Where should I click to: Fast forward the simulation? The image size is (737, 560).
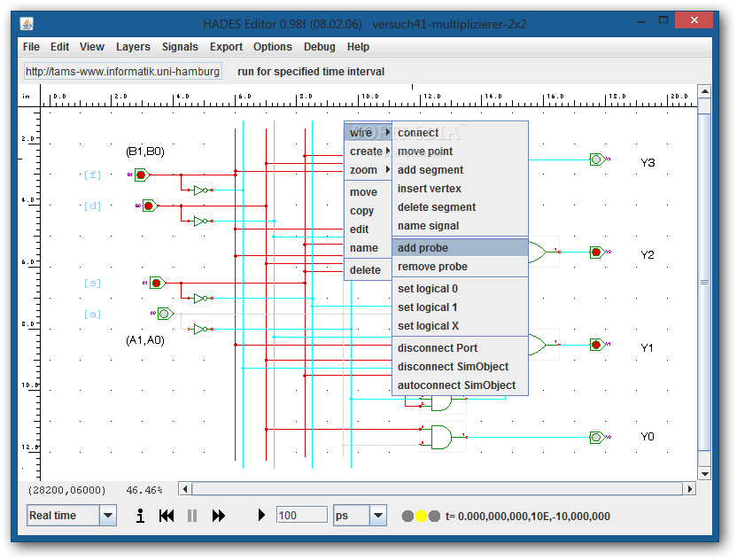[x=219, y=516]
